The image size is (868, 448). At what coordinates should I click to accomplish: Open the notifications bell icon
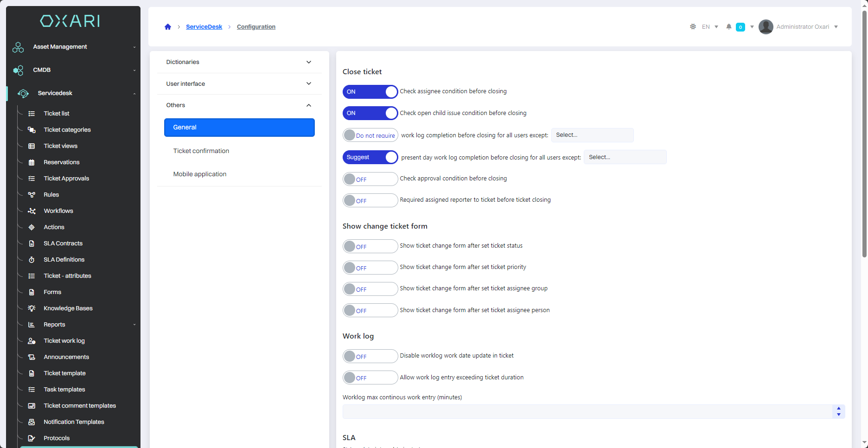coord(729,27)
